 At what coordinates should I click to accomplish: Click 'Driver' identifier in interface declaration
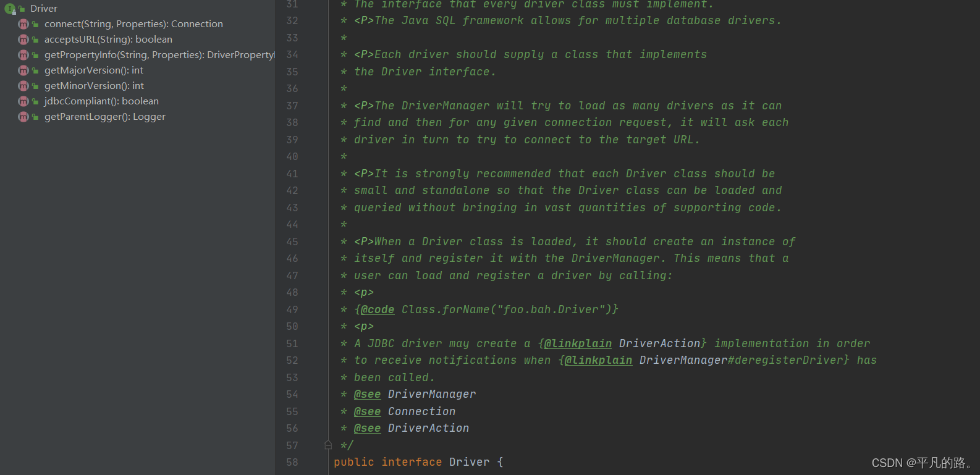pos(470,462)
